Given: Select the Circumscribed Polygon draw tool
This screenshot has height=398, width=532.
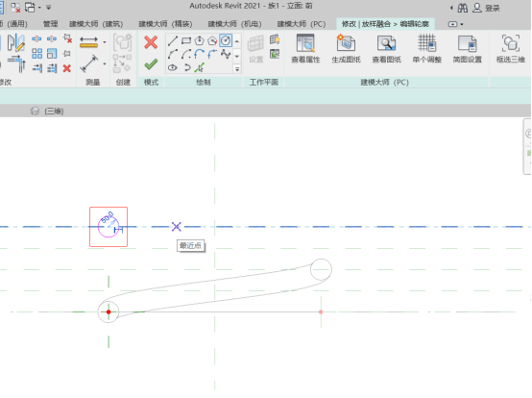Looking at the screenshot, I should [x=212, y=41].
